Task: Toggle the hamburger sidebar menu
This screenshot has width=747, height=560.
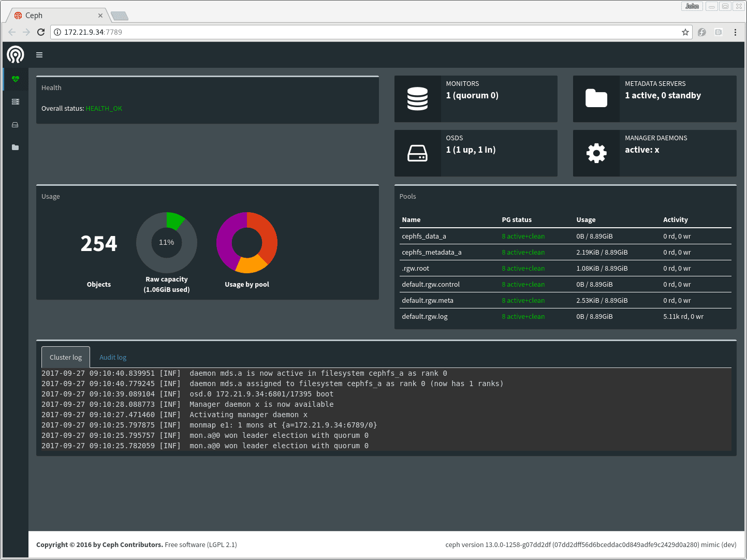Action: tap(39, 55)
